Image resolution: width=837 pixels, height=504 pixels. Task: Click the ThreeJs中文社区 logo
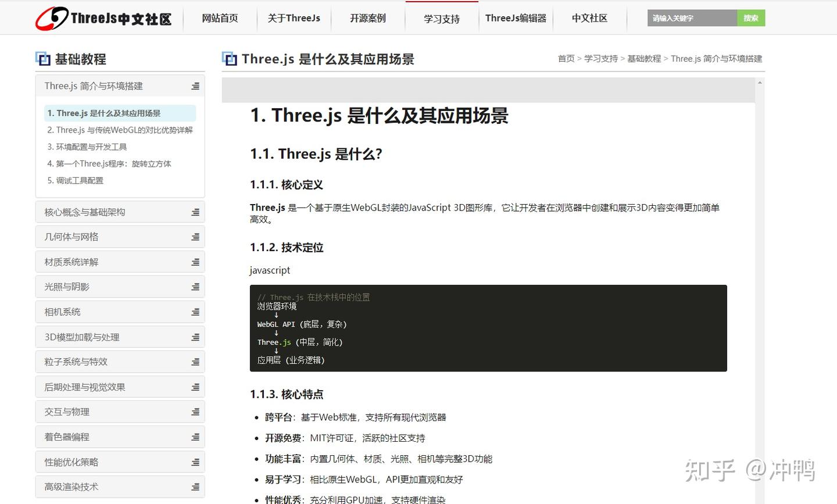pyautogui.click(x=103, y=19)
